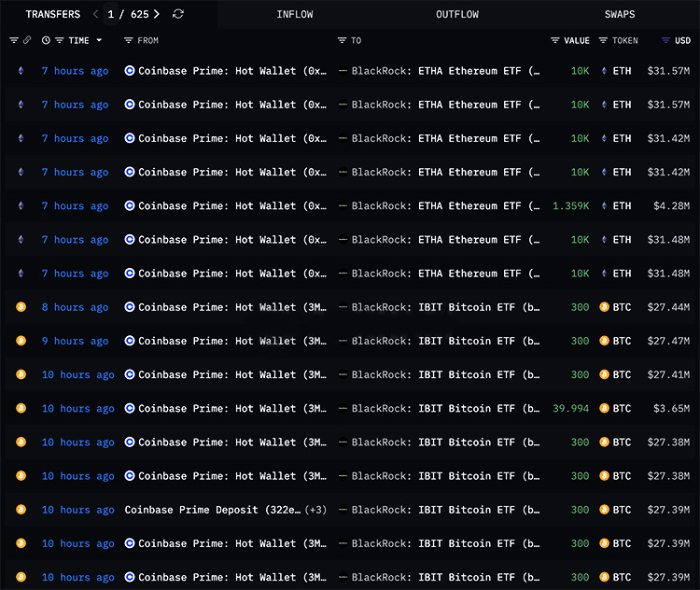
Task: Open the leftmost header filter icon
Action: pyautogui.click(x=13, y=40)
